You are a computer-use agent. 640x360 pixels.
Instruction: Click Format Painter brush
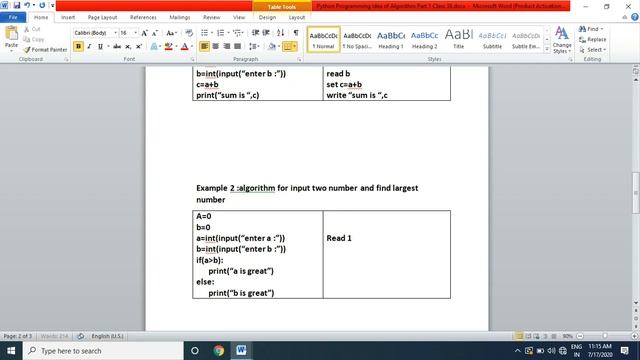pos(45,49)
